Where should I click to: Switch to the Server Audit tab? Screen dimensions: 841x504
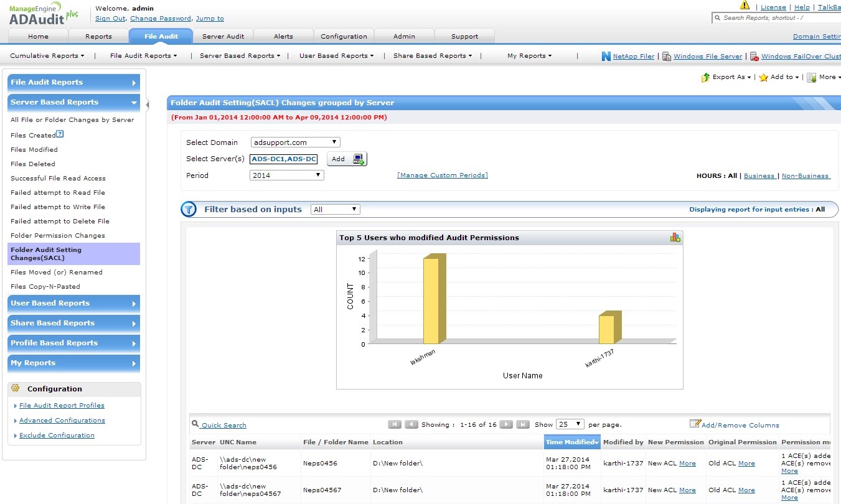point(223,36)
